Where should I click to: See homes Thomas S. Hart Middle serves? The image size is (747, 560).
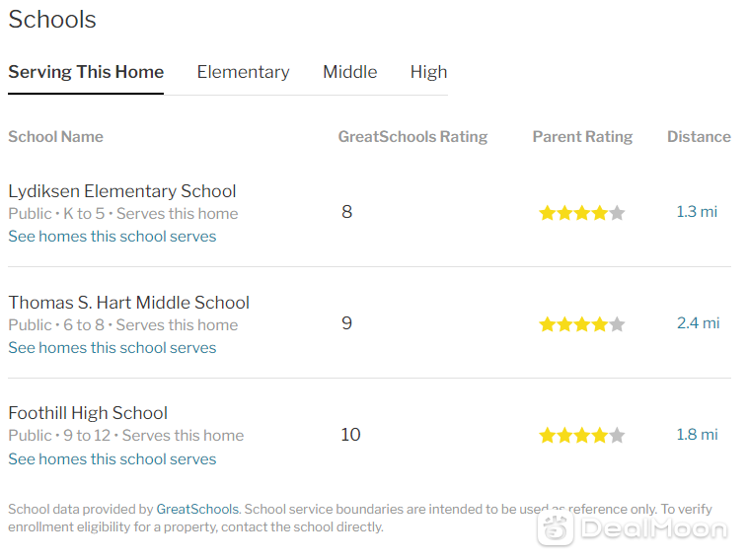(112, 348)
